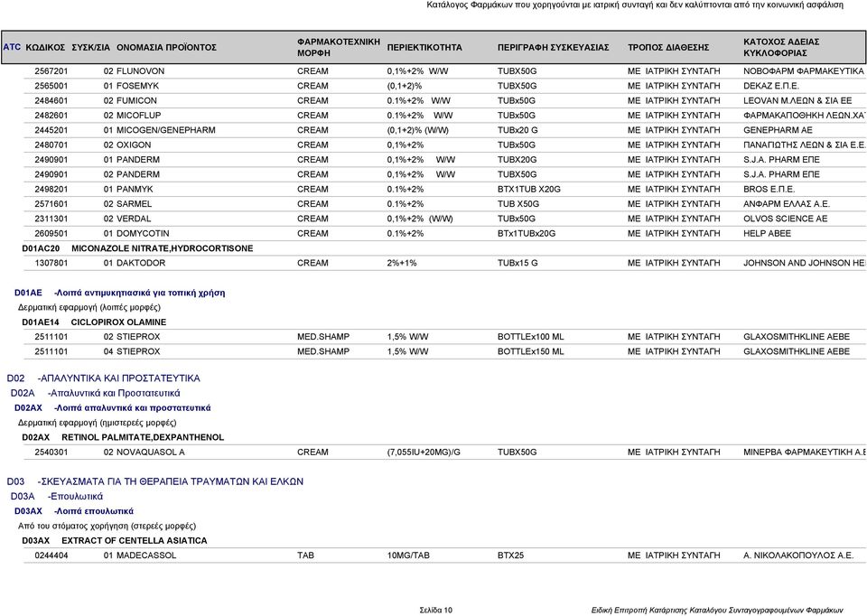Click the ΚΩΔΙΚΟΣ column header
Image resolution: width=867 pixels, height=616 pixels.
pyautogui.click(x=45, y=48)
